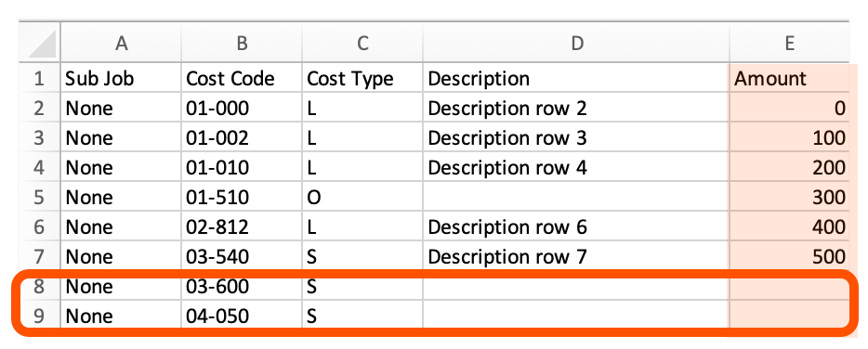Click 'Description row 4' cell
The image size is (868, 349).
(576, 168)
